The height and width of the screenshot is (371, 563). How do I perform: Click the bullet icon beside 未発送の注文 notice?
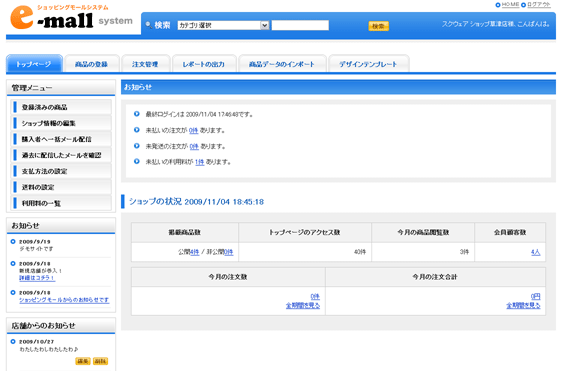[x=137, y=145]
